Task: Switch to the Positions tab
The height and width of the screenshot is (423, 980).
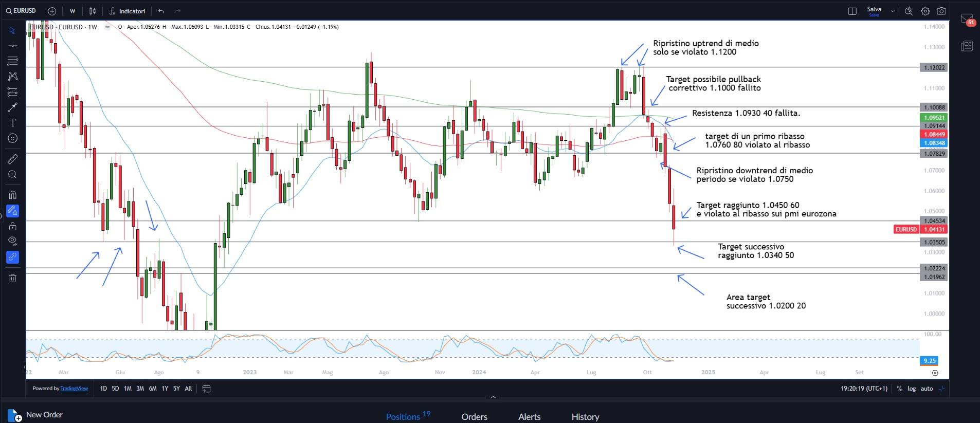Action: [x=403, y=416]
